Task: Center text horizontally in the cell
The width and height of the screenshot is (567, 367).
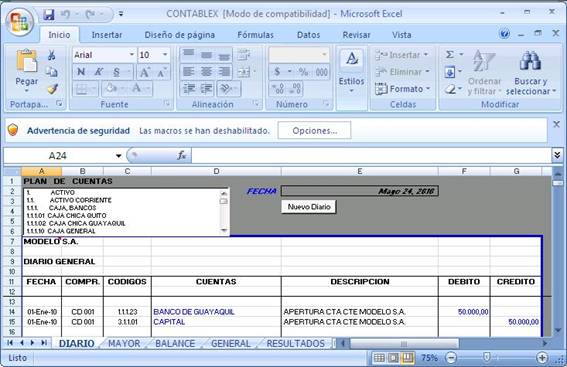Action: click(x=206, y=72)
